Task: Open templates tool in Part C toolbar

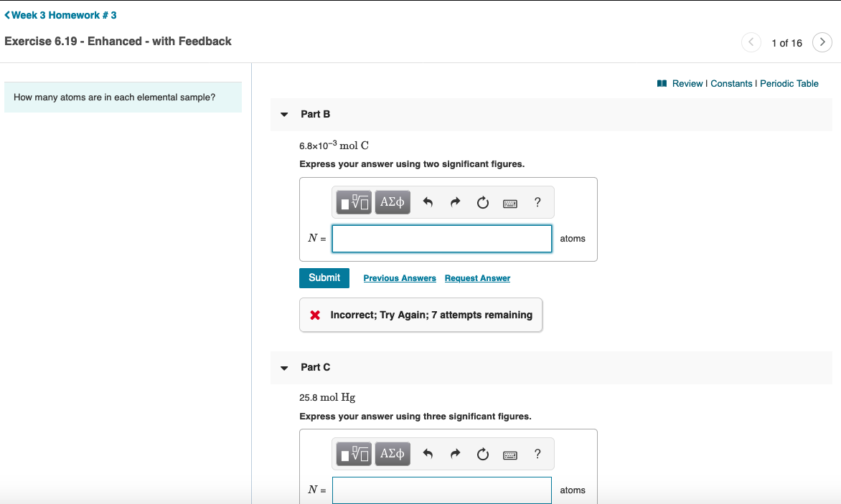Action: [354, 454]
